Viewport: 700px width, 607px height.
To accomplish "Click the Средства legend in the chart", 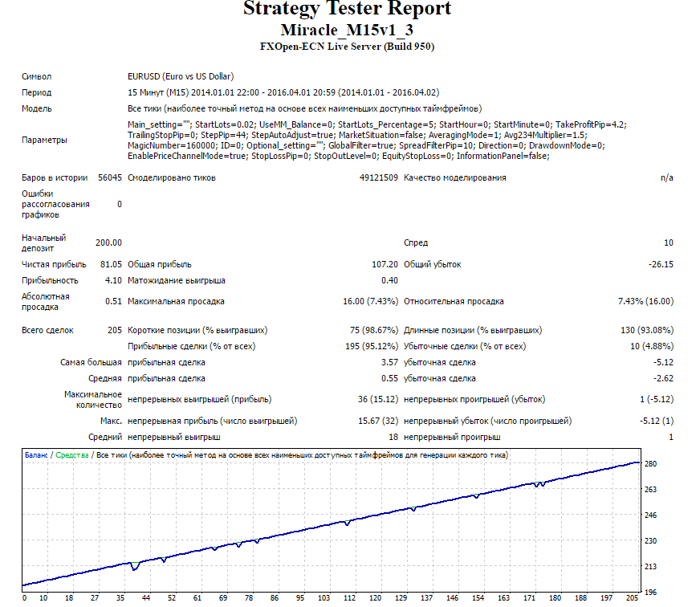I will [x=72, y=455].
